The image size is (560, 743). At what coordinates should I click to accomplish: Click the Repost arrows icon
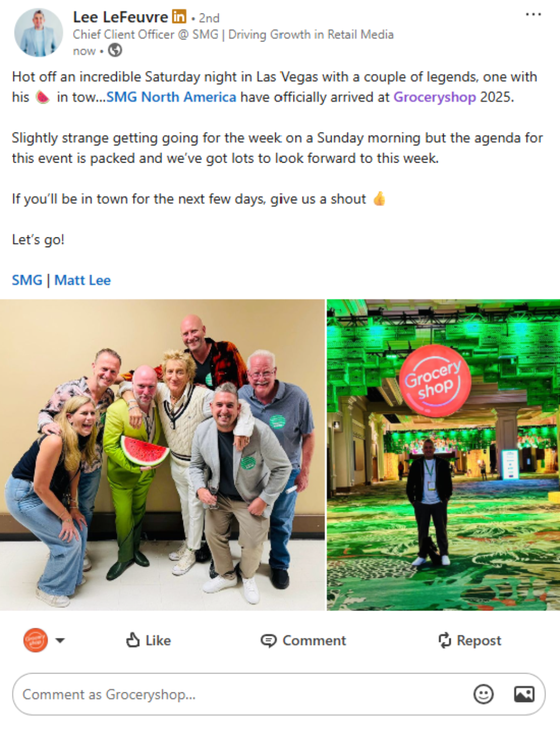[x=444, y=640]
